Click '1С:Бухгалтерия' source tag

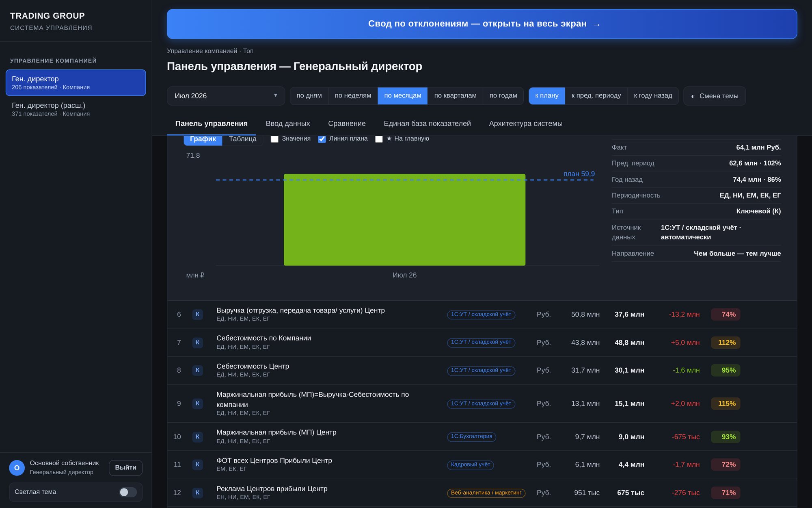[x=471, y=436]
